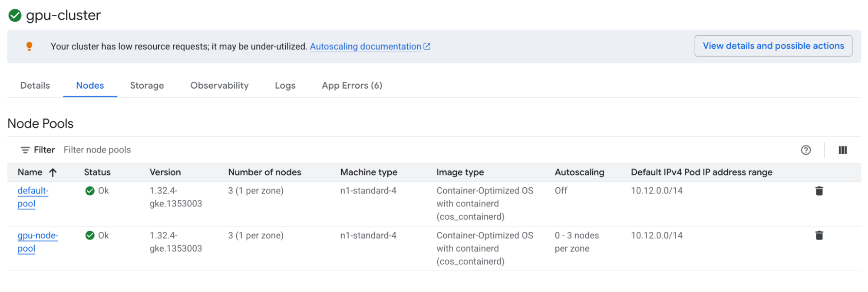Select the Logs tab
This screenshot has height=292, width=868.
[285, 86]
